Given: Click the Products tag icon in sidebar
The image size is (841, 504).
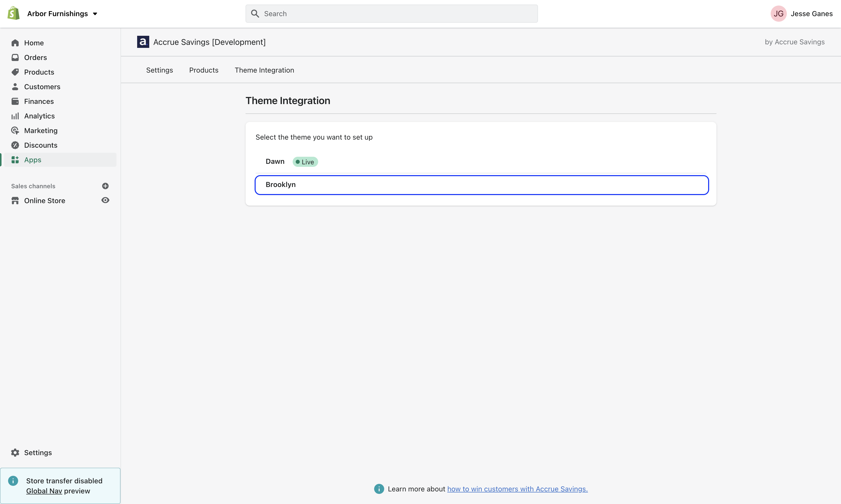Looking at the screenshot, I should pos(15,72).
